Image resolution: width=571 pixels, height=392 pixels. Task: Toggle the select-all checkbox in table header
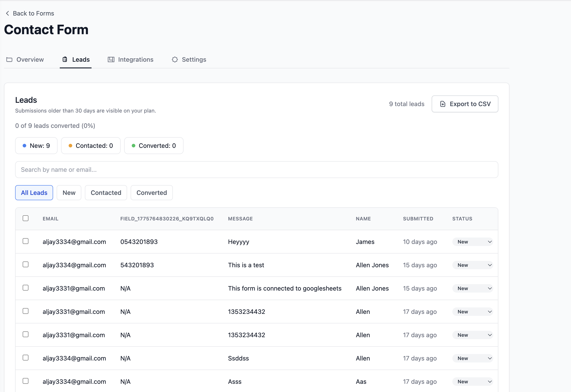tap(26, 218)
